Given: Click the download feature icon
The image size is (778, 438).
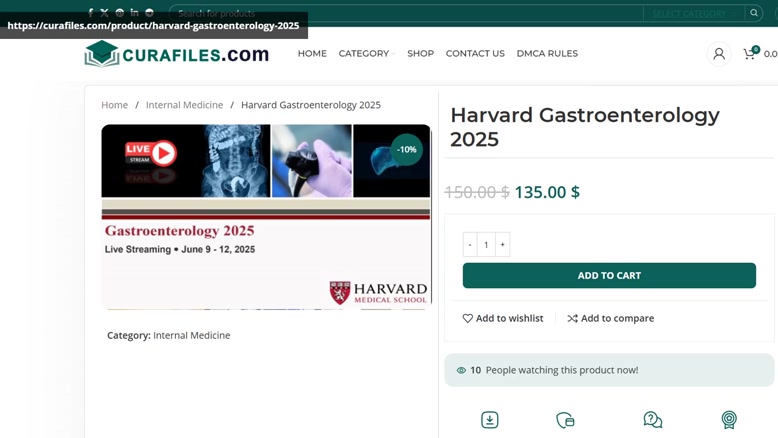Looking at the screenshot, I should click(490, 420).
